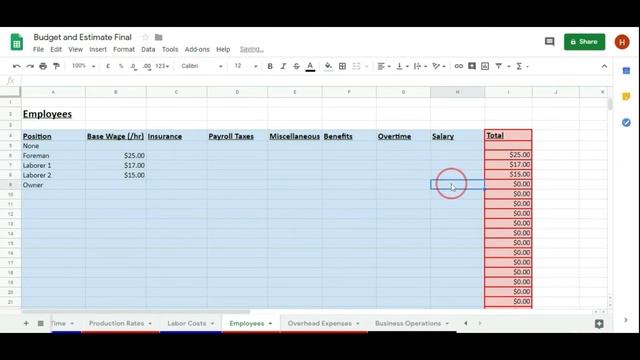Select the Foreman $25.00 base wage cell
Viewport: 640px width, 360px height.
click(x=116, y=156)
